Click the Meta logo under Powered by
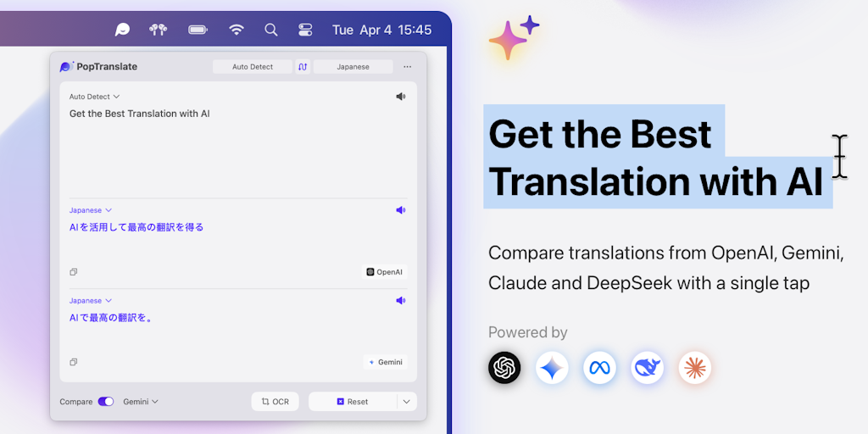 click(599, 368)
